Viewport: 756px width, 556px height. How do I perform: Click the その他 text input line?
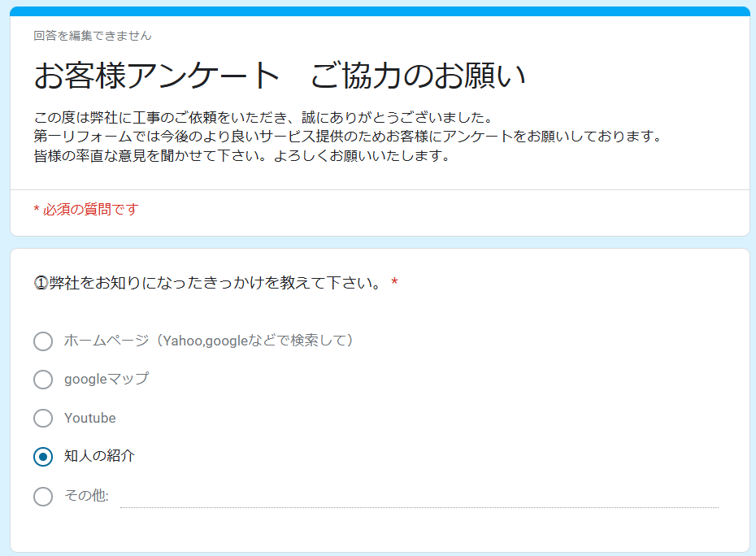419,497
